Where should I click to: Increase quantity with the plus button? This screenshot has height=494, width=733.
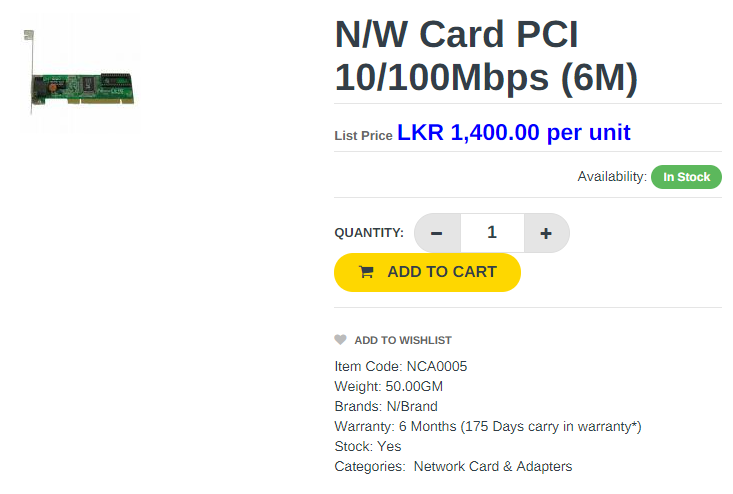(x=546, y=233)
